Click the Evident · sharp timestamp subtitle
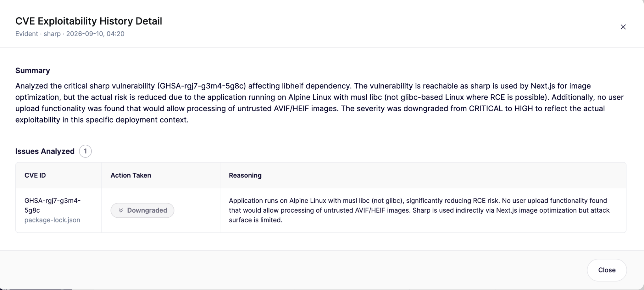This screenshot has width=644, height=290. (70, 34)
